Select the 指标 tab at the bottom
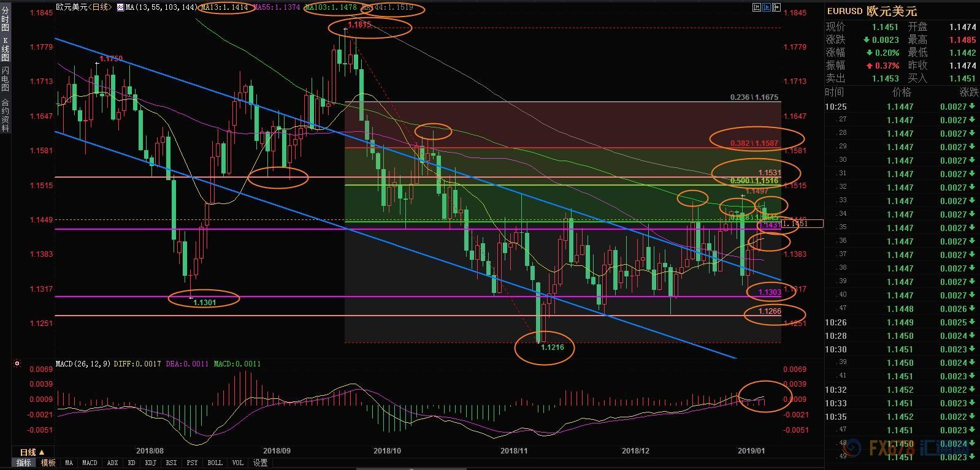 [24, 463]
